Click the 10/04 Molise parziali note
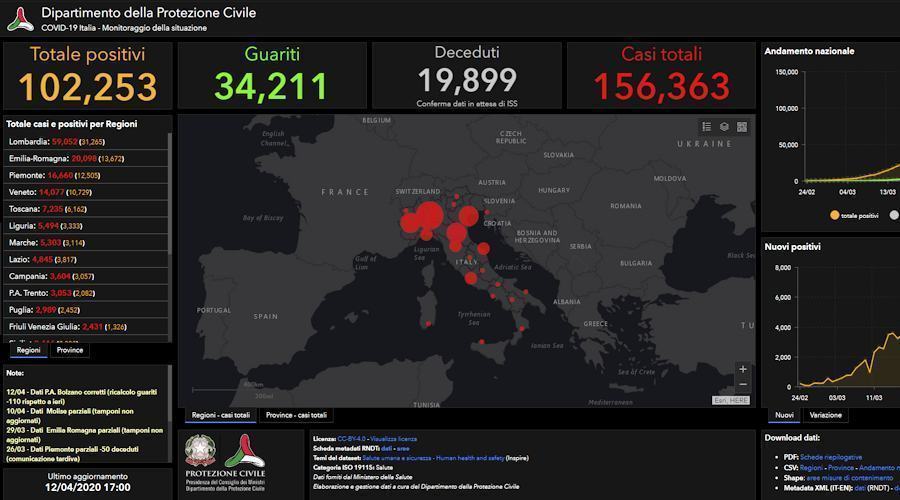Screen dimensions: 900x500 70,416
